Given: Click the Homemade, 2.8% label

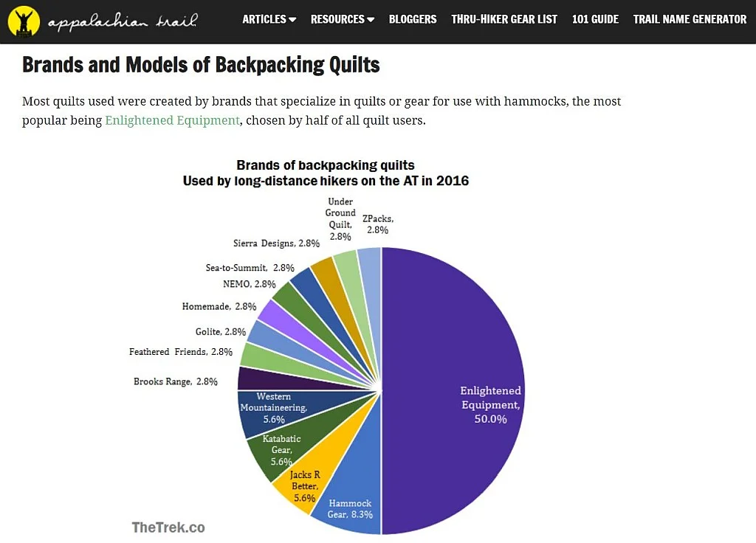Looking at the screenshot, I should pos(219,306).
